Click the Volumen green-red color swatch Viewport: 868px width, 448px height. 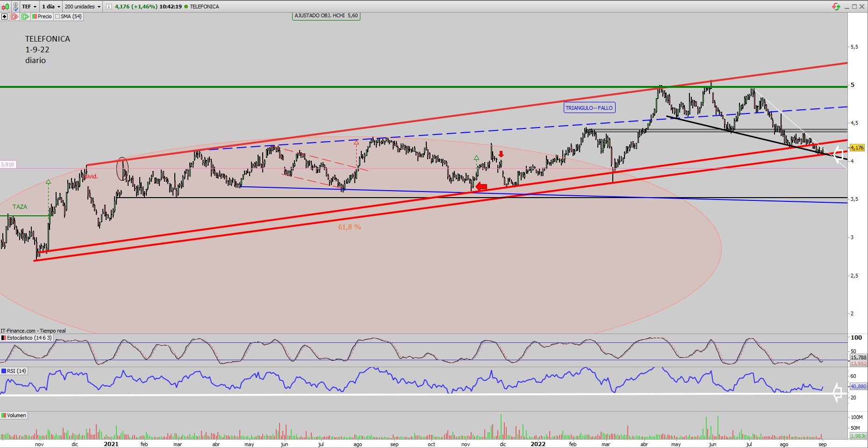click(4, 415)
